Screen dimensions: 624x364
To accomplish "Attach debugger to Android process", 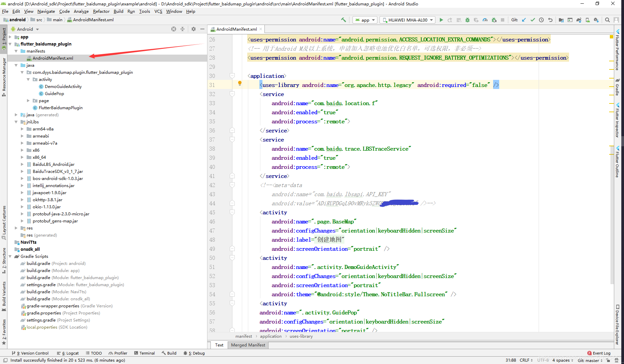I will 494,20.
